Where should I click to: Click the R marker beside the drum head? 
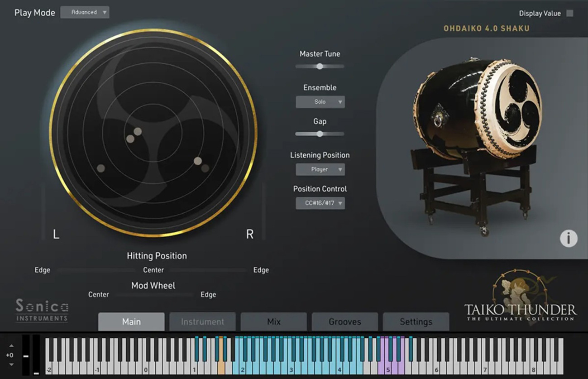click(249, 234)
